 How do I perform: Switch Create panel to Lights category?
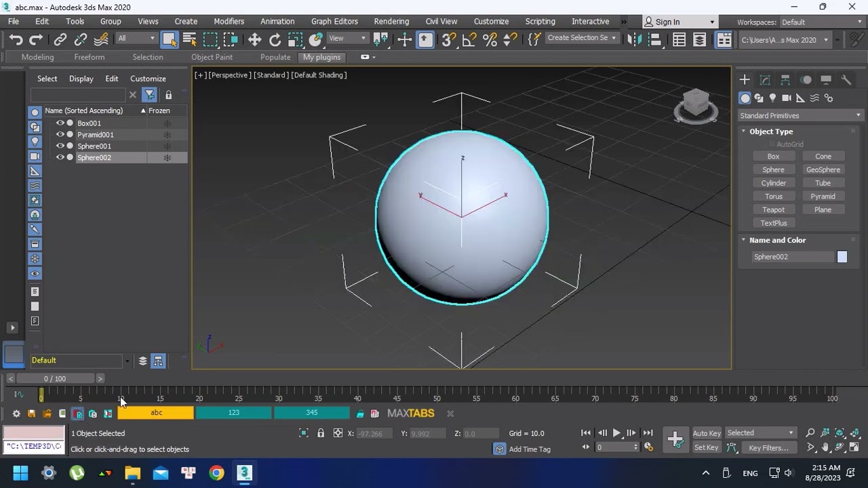pyautogui.click(x=772, y=98)
